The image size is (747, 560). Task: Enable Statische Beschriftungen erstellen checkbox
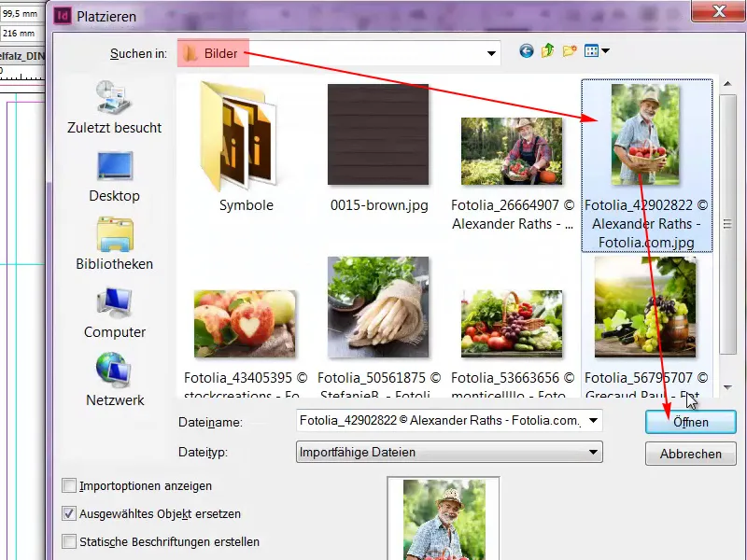pos(69,542)
